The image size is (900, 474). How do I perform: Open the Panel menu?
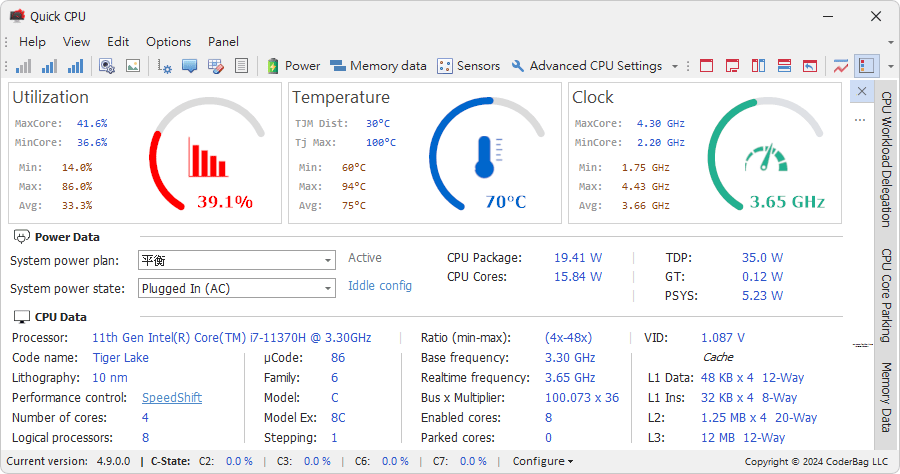(x=223, y=42)
